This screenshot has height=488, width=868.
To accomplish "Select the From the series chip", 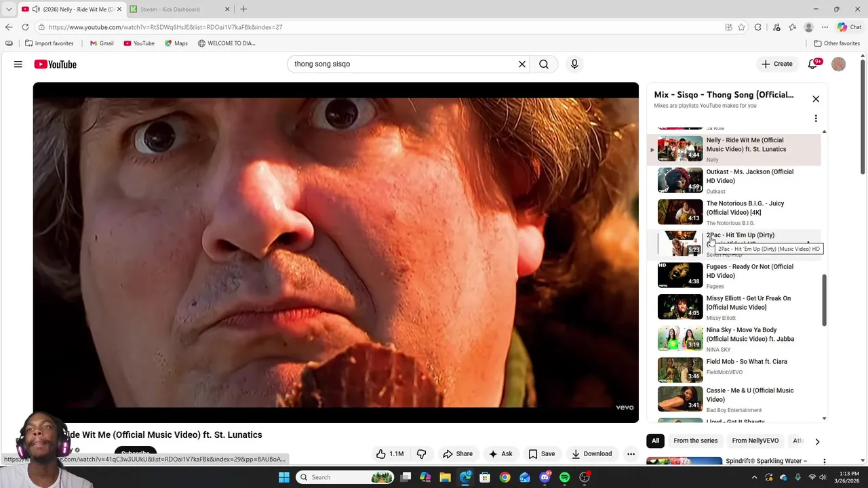I will (x=695, y=441).
